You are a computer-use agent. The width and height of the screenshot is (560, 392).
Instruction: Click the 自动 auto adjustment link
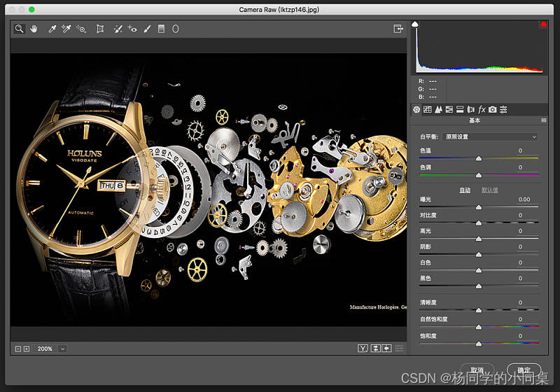click(x=465, y=190)
